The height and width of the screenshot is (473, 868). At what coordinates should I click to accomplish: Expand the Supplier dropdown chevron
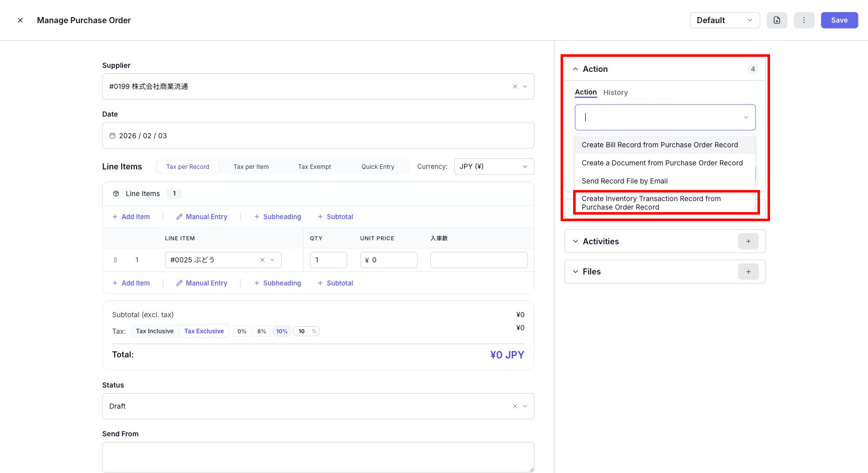(x=525, y=86)
